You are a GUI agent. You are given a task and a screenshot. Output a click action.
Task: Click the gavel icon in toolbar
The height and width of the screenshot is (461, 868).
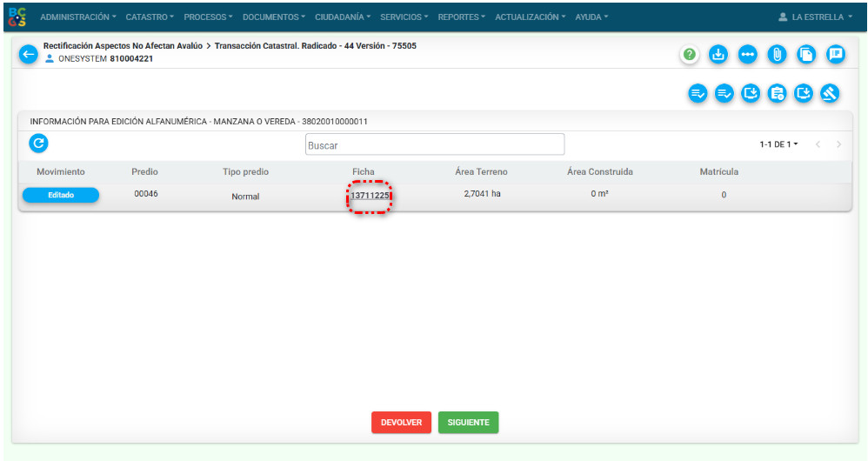click(830, 93)
